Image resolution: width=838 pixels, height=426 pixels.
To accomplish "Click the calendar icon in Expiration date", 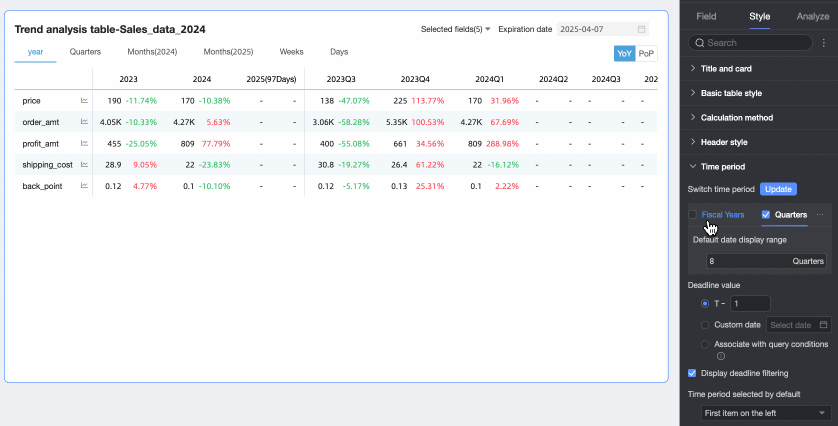I will click(x=641, y=30).
